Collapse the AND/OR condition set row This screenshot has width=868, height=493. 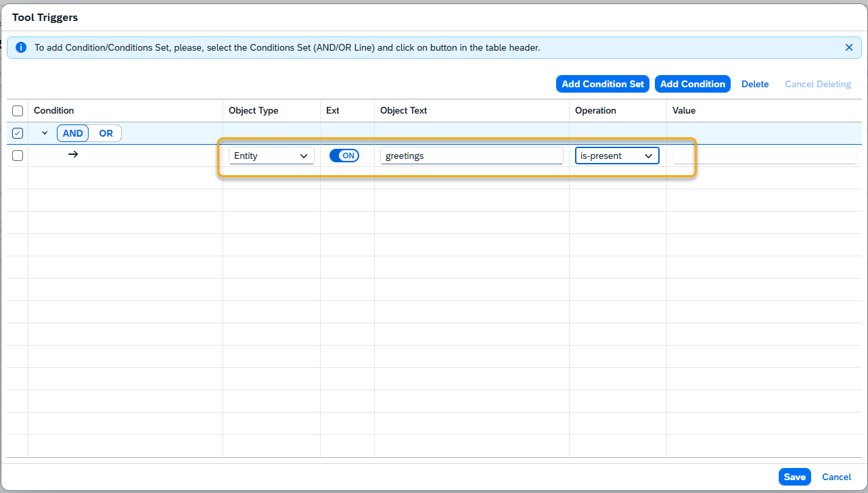[x=45, y=133]
